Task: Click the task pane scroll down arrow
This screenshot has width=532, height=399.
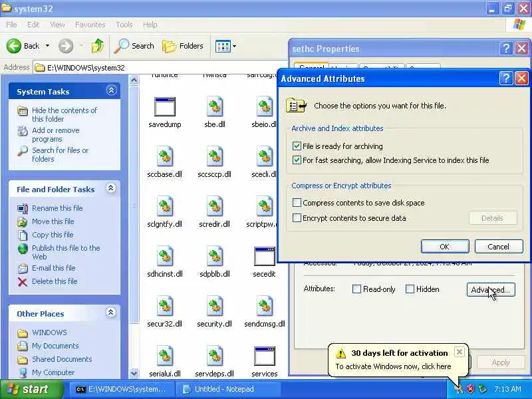Action: (x=134, y=373)
